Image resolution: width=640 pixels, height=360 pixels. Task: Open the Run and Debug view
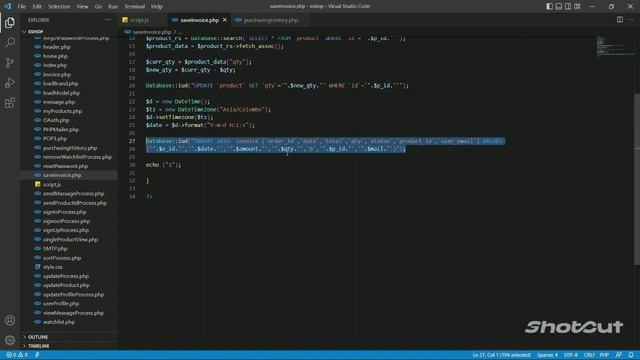tap(10, 83)
